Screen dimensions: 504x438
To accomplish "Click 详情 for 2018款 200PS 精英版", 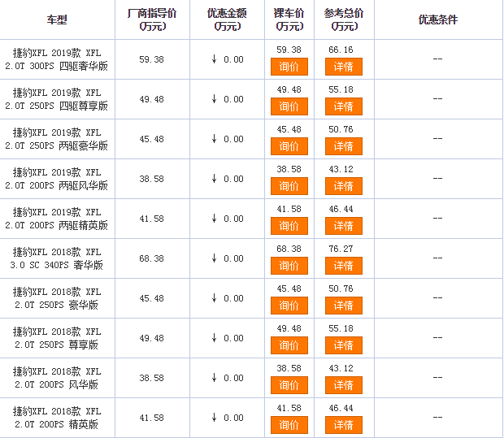I will 344,425.
